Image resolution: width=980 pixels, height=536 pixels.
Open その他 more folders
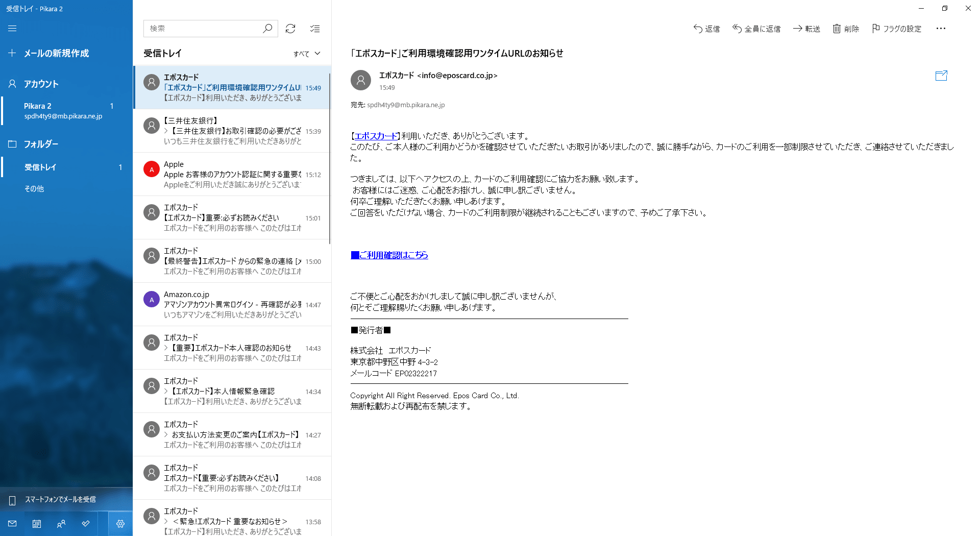coord(66,188)
